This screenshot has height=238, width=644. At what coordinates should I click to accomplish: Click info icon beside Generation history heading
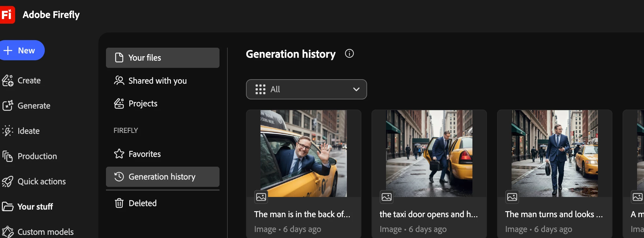(349, 53)
